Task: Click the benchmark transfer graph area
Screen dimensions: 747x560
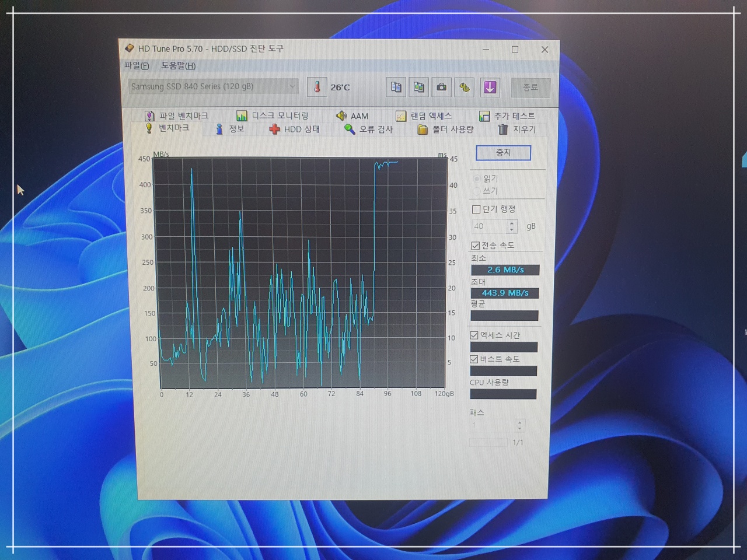Action: pyautogui.click(x=299, y=272)
